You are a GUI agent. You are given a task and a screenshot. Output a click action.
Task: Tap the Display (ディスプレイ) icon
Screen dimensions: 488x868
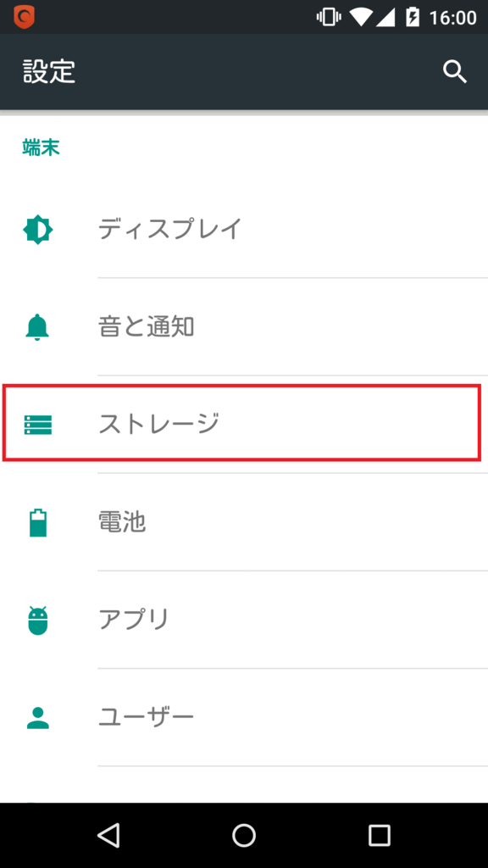(38, 229)
